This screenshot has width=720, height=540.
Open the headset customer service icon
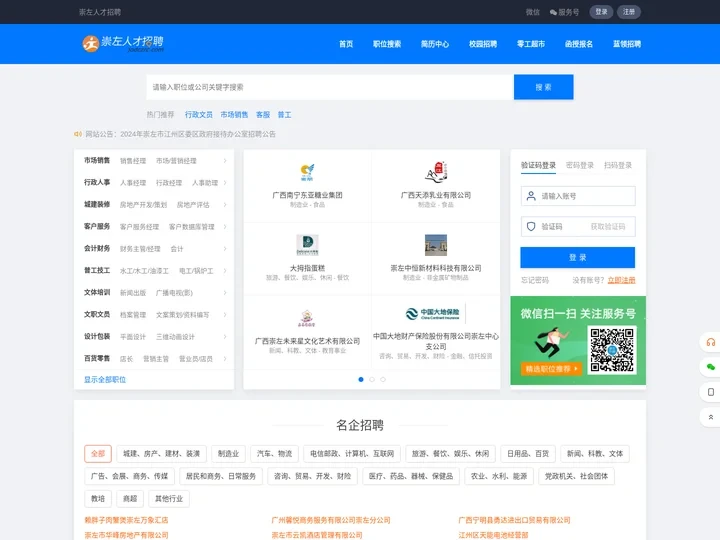point(710,342)
